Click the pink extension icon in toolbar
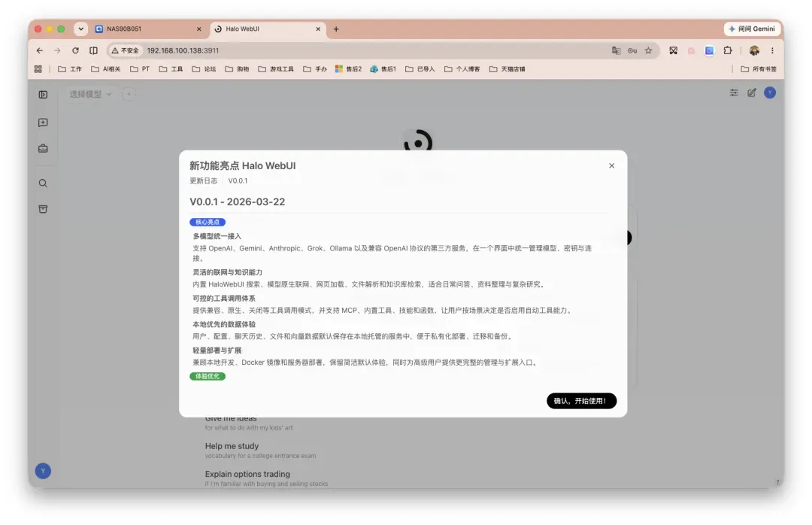 pos(692,51)
